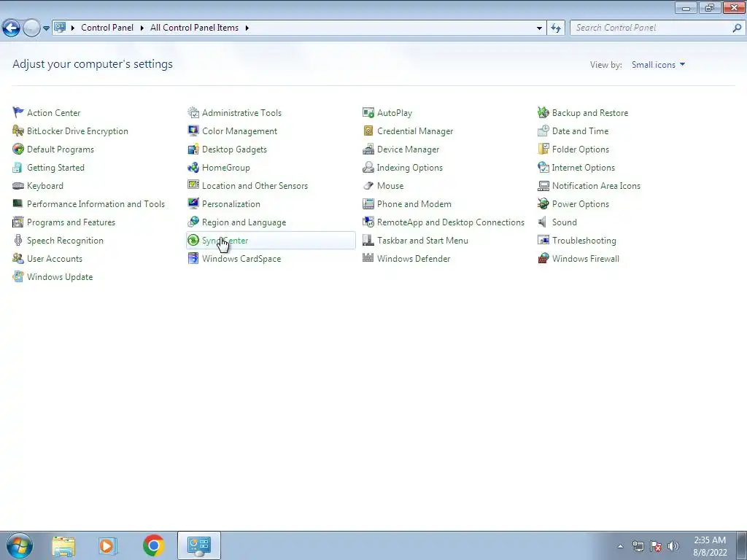Image resolution: width=747 pixels, height=560 pixels.
Task: Expand the arrow after Control Panel breadcrumb
Action: tap(142, 28)
